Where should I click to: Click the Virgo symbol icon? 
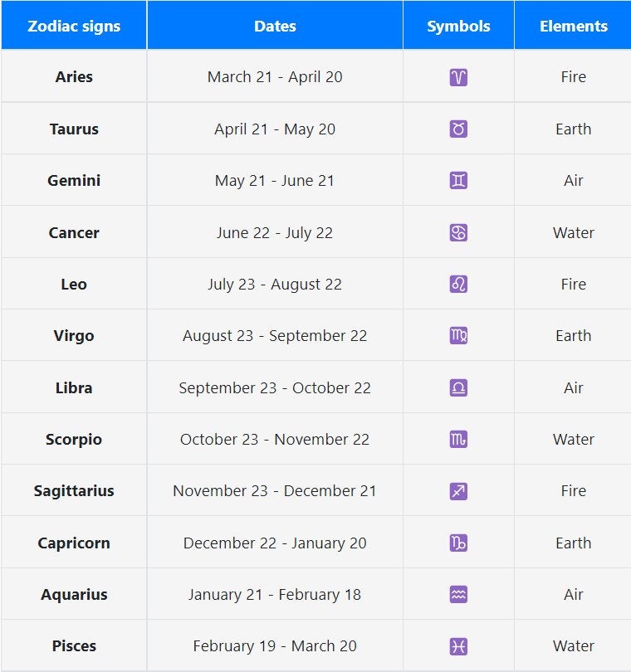[x=458, y=336]
